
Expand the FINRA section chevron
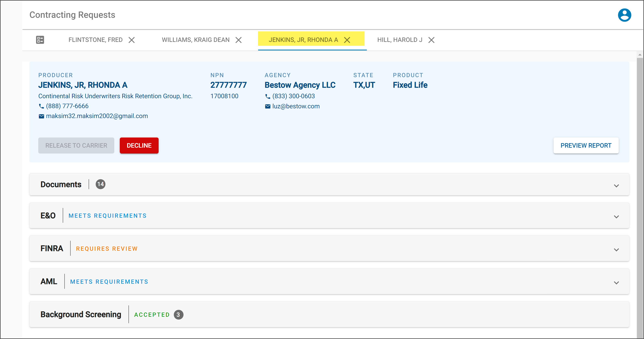616,250
